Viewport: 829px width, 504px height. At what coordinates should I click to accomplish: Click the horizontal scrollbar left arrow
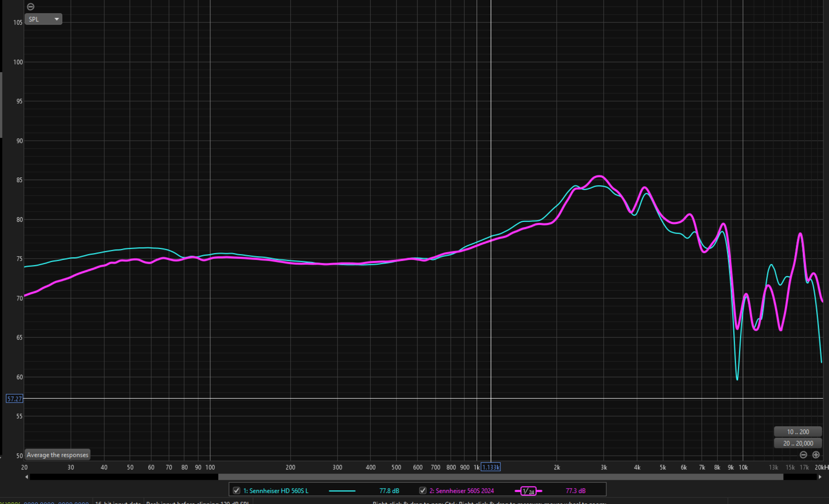point(27,477)
